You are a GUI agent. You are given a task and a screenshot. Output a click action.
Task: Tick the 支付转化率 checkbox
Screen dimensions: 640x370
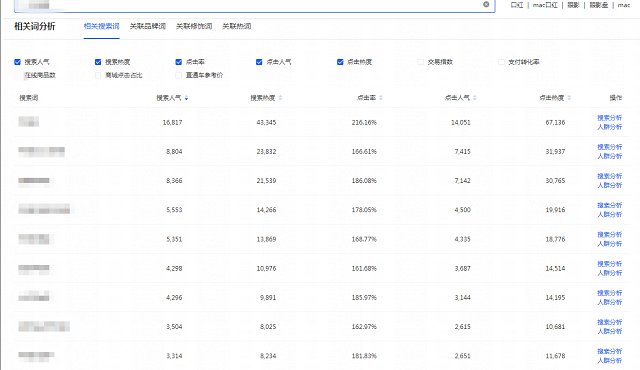[x=501, y=62]
